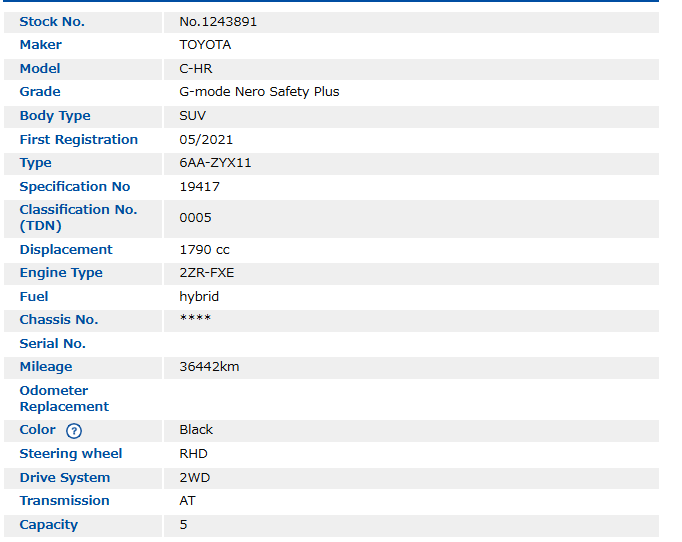Click the help icon next to Color
Image resolution: width=682 pixels, height=542 pixels.
pos(74,431)
